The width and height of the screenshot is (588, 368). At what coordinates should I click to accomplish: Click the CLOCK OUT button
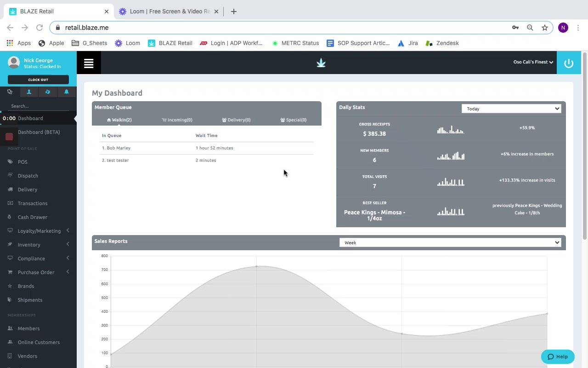pos(38,80)
